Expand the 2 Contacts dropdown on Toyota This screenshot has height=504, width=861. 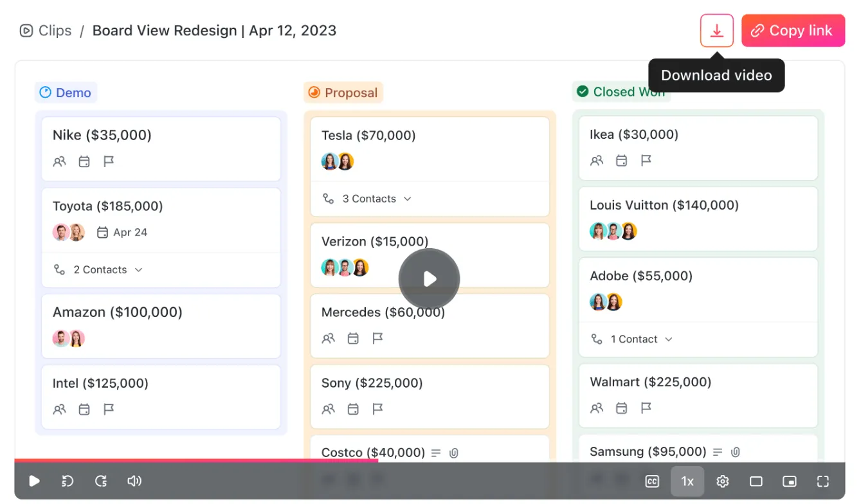pyautogui.click(x=98, y=270)
